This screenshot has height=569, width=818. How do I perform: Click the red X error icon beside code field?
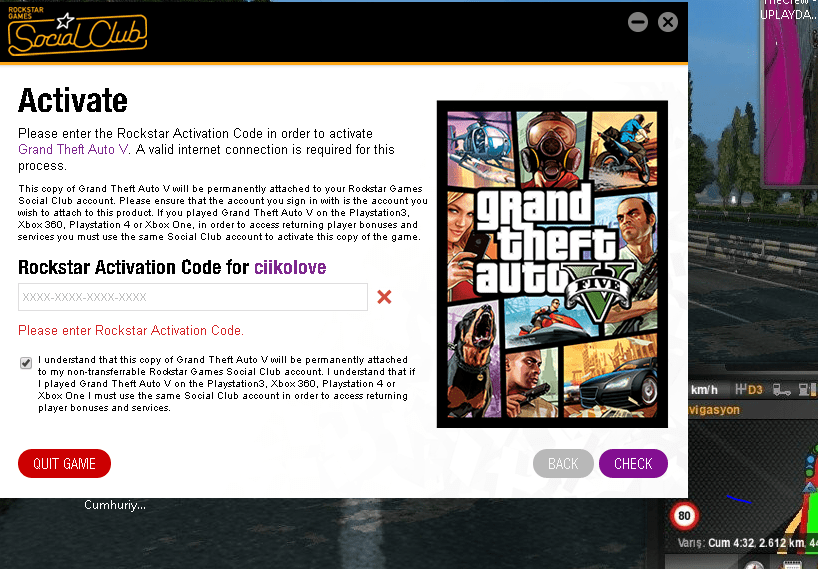coord(384,297)
